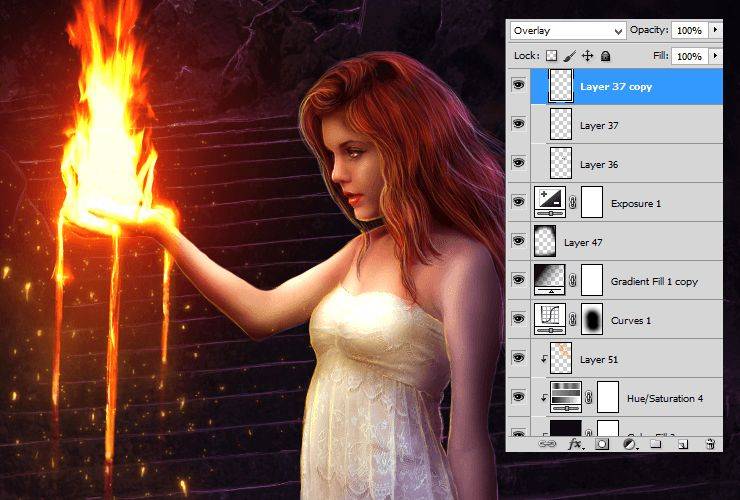Toggle the Curves 1 mask link chain

[x=572, y=320]
